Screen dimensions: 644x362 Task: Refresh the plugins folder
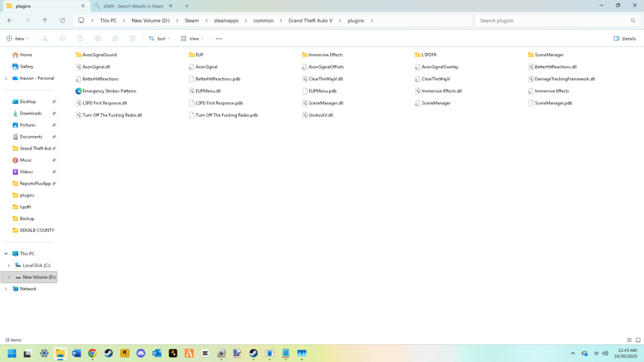click(62, 21)
